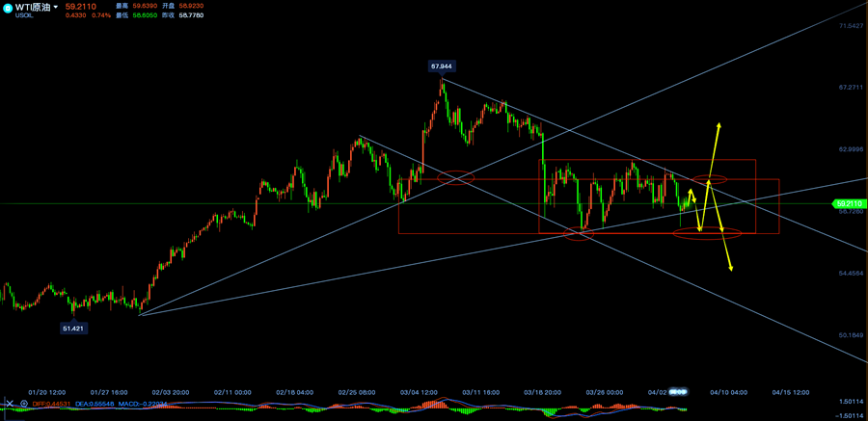Select the 67.944 high price marker
Viewport: 868px width, 421px height.
[x=442, y=66]
